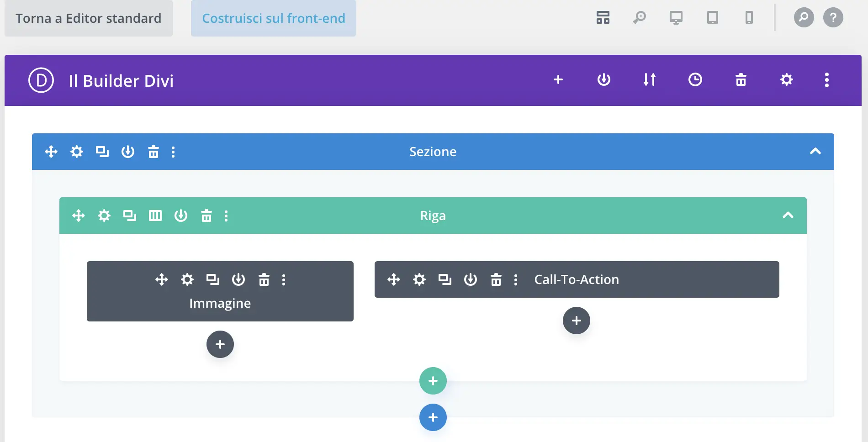Open editing history clock icon

695,80
